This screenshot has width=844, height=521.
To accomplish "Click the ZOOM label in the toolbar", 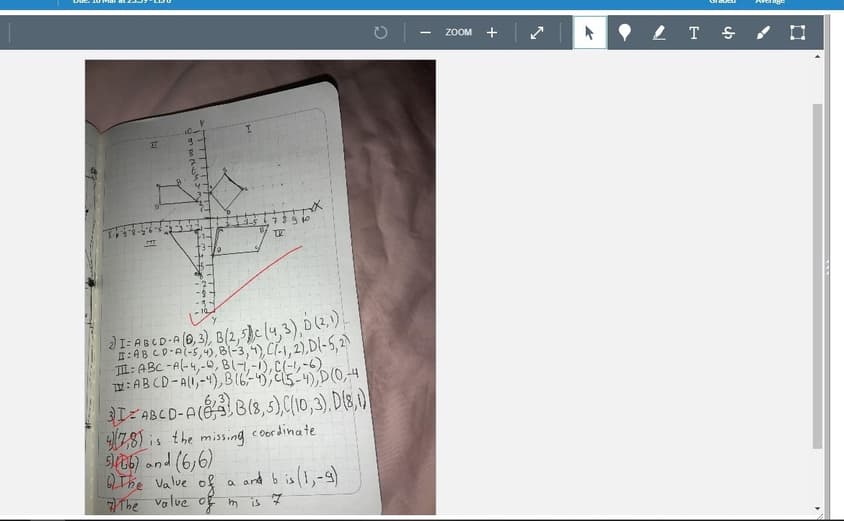I will coord(458,32).
